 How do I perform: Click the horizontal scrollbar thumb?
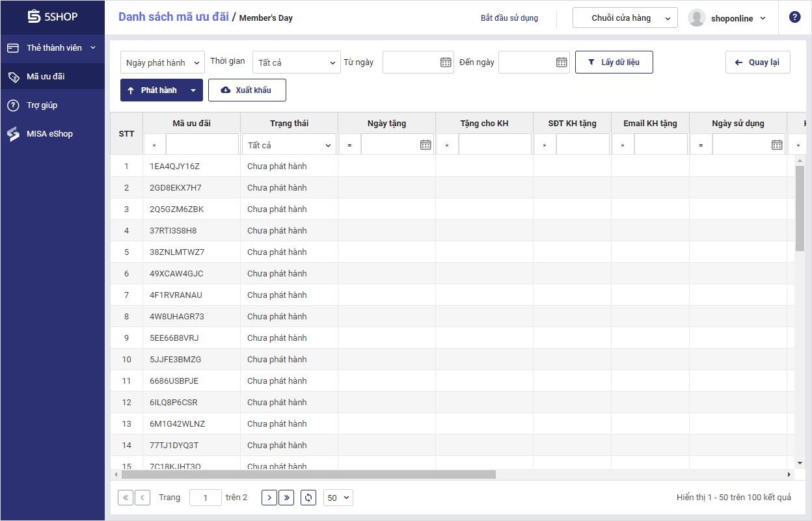click(x=309, y=475)
